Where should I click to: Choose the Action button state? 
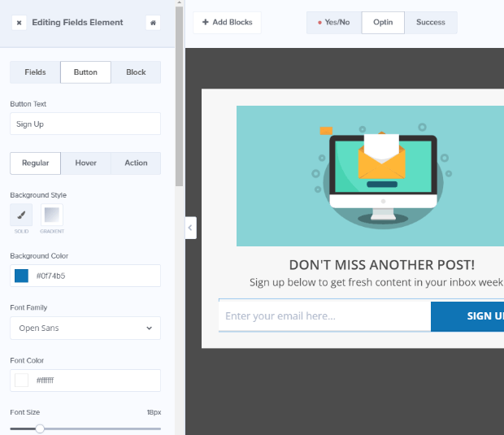136,163
